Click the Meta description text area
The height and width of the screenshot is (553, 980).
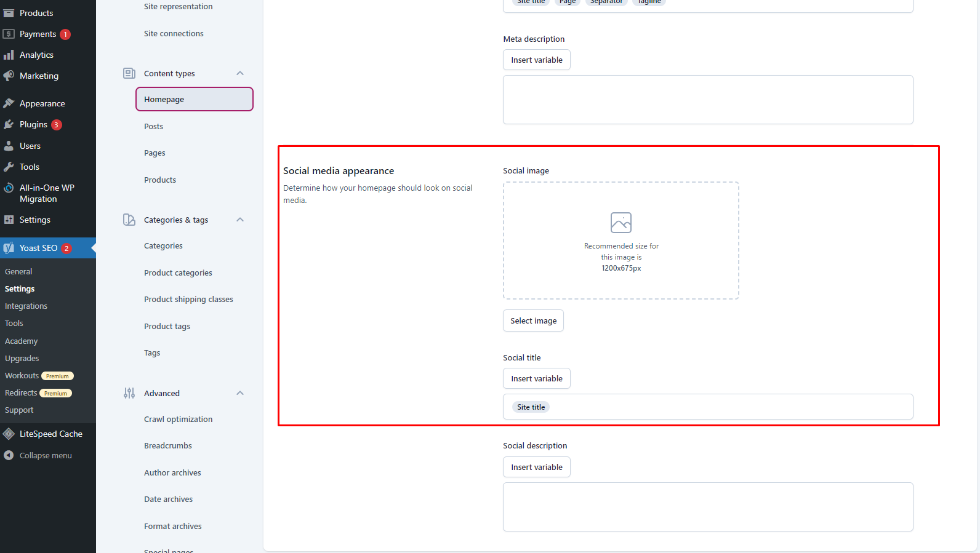pos(708,100)
